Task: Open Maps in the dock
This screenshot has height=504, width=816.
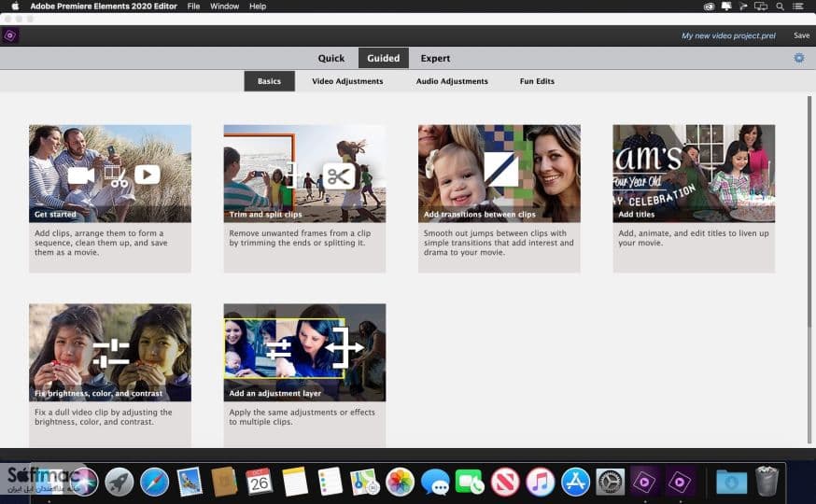Action: point(364,482)
